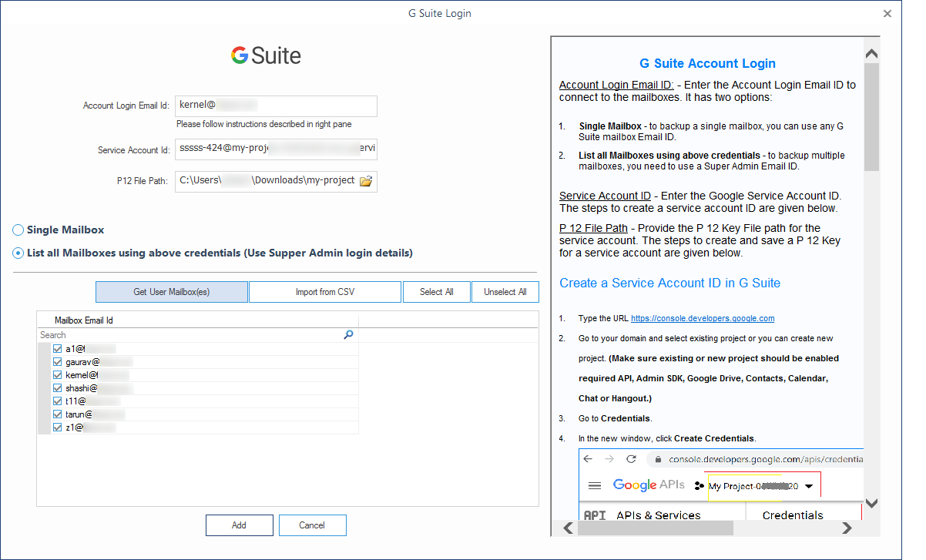The width and height of the screenshot is (926, 560).
Task: Click Credentials tab in help image
Action: [x=793, y=516]
